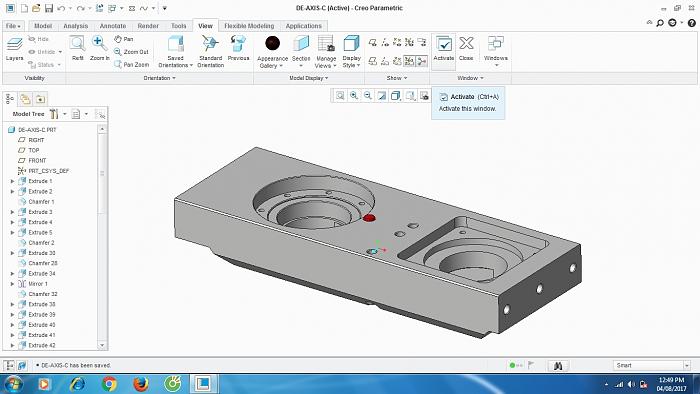The height and width of the screenshot is (394, 700).
Task: Click in-graphics Refit icon
Action: [340, 95]
